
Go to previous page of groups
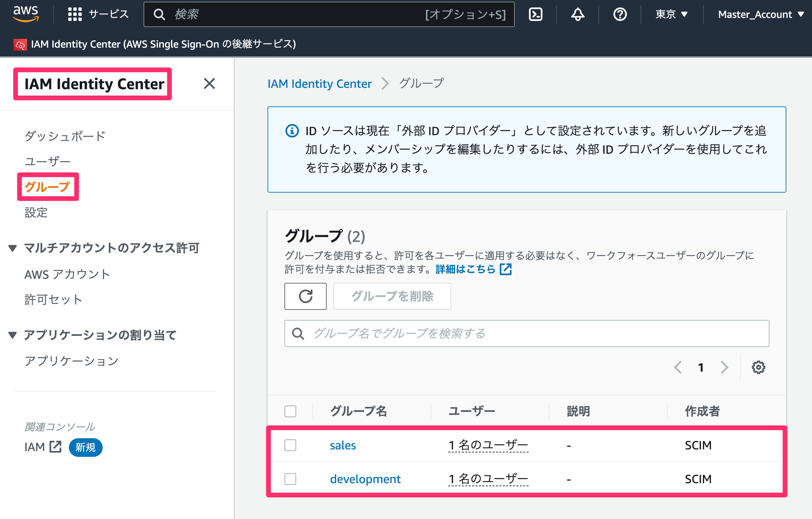point(678,367)
